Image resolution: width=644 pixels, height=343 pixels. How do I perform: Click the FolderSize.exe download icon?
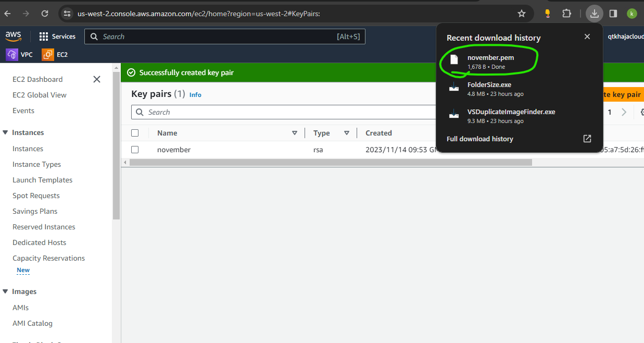pyautogui.click(x=454, y=87)
